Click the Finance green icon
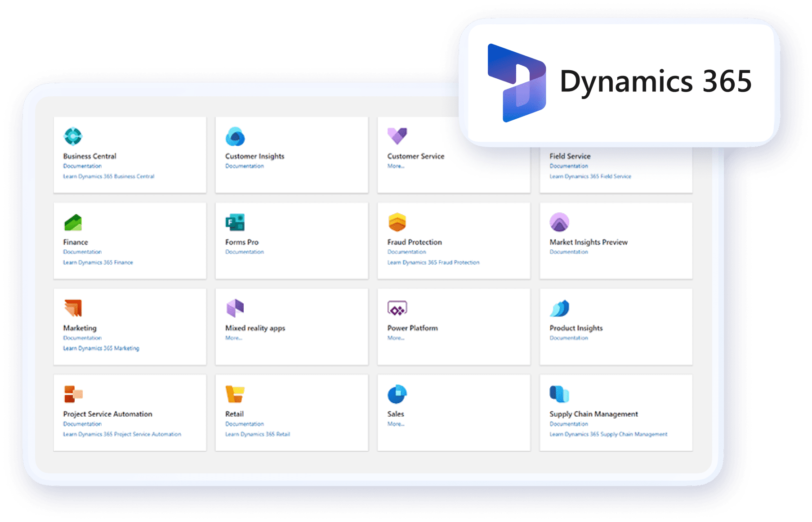Viewport: 812px width, 522px height. coord(73,222)
